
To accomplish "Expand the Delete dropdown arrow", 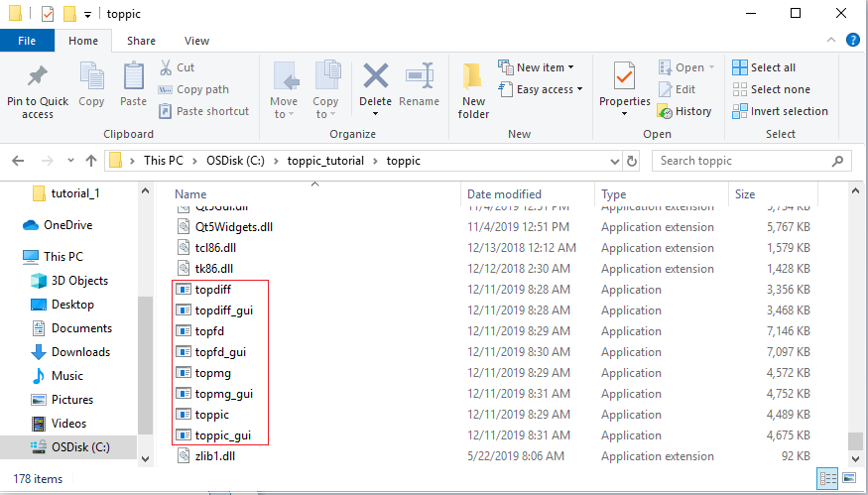I will click(375, 114).
